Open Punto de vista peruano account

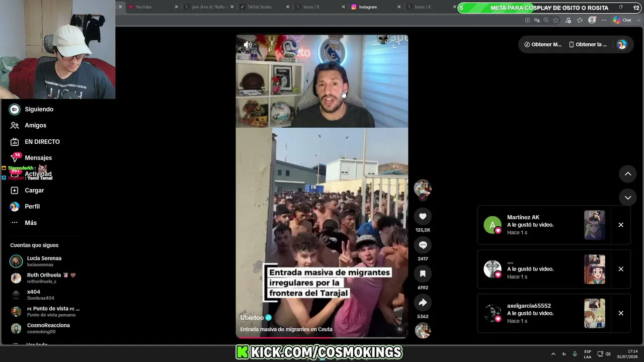[x=44, y=312]
